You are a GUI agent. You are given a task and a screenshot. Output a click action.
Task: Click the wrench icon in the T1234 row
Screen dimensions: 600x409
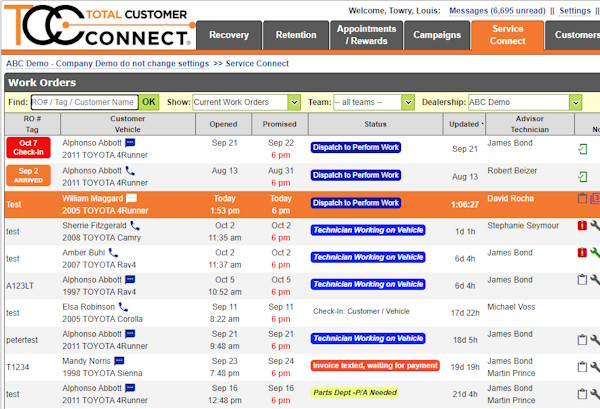pyautogui.click(x=595, y=367)
